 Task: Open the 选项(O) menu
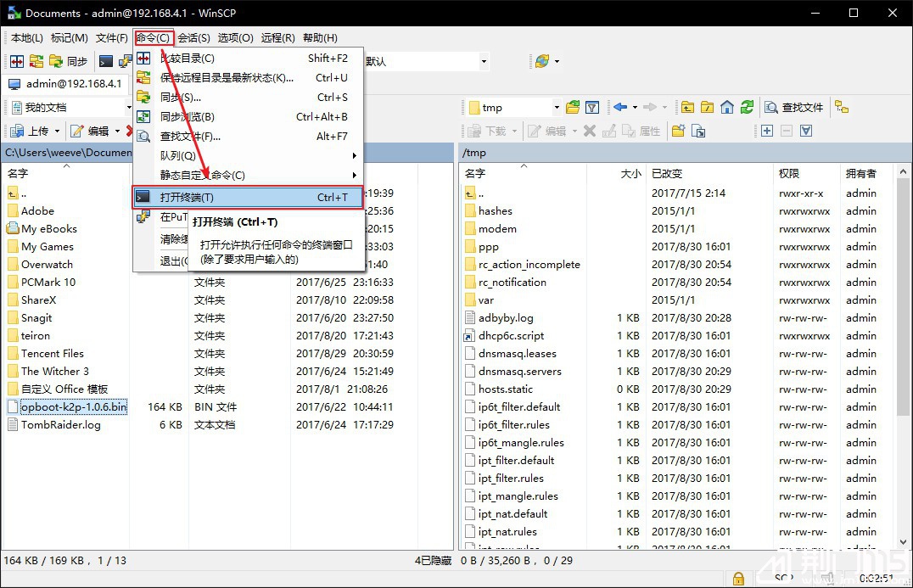(235, 38)
